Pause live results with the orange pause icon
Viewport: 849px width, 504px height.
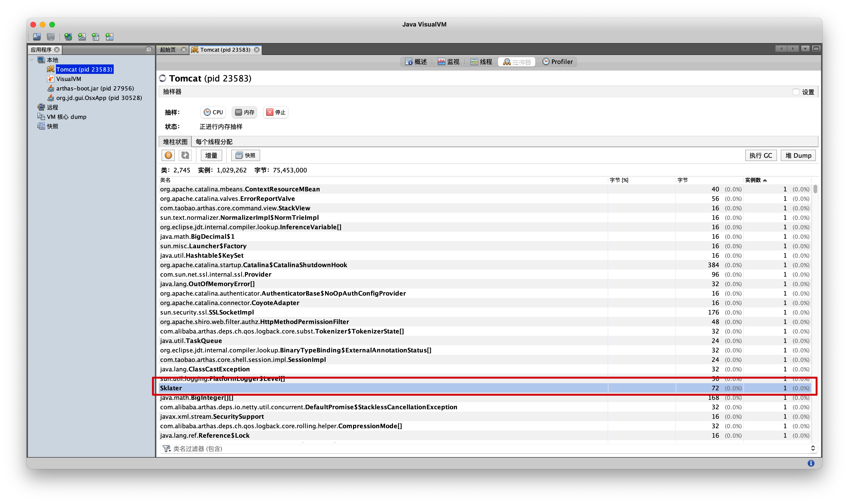coord(168,155)
